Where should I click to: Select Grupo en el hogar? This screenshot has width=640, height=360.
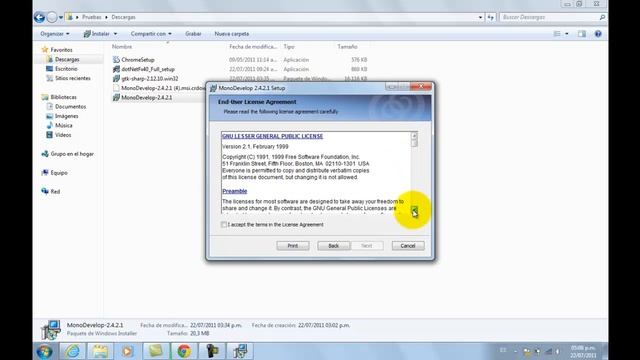coord(72,154)
